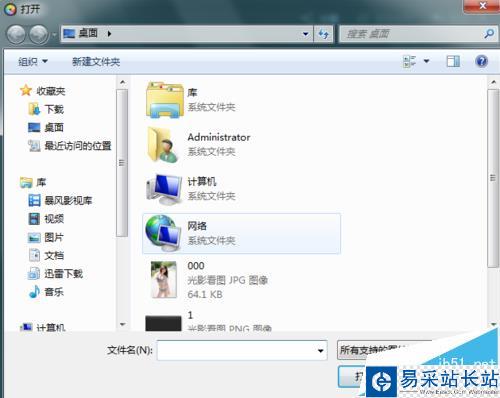The height and width of the screenshot is (398, 500).
Task: Click the Back navigation arrow
Action: click(x=16, y=34)
